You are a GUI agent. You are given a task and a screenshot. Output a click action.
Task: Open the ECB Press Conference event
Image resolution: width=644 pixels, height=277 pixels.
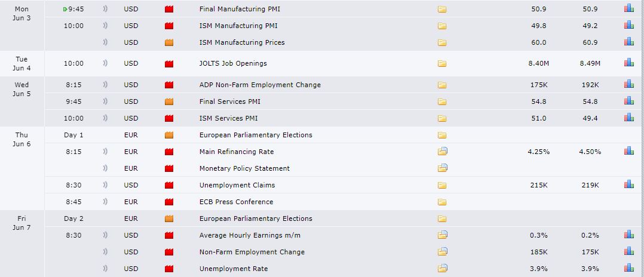click(x=236, y=202)
